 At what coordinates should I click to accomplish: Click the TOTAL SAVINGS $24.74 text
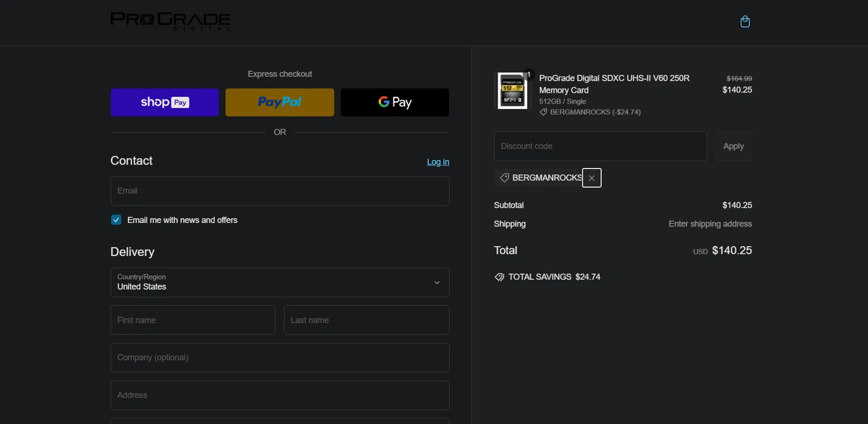click(554, 277)
